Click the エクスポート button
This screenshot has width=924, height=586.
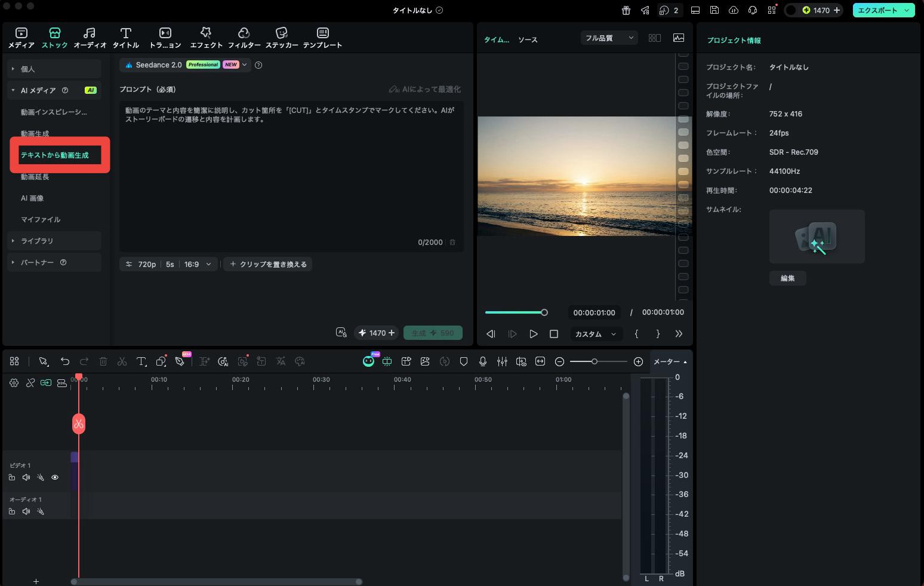(x=883, y=10)
